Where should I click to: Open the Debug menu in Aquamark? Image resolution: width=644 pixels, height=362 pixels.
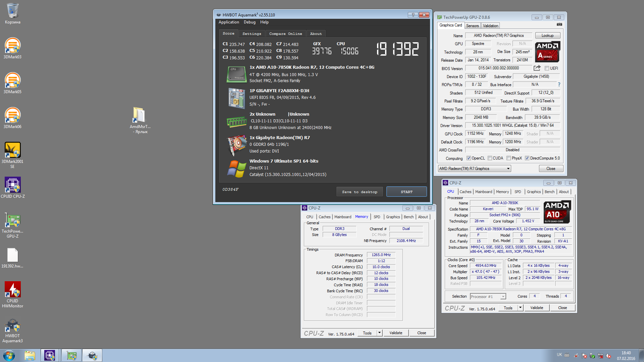(250, 22)
